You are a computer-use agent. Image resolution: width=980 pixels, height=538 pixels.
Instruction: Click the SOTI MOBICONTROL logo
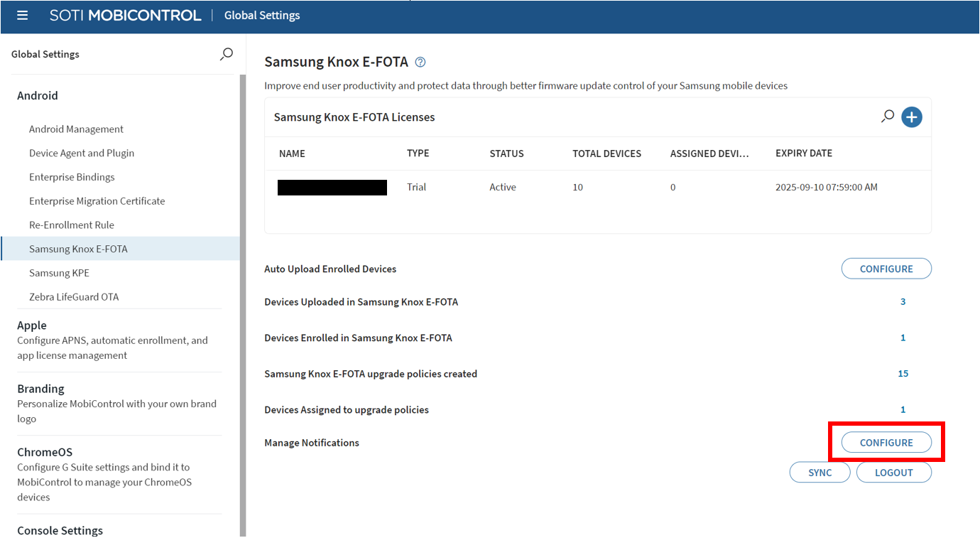click(x=125, y=15)
